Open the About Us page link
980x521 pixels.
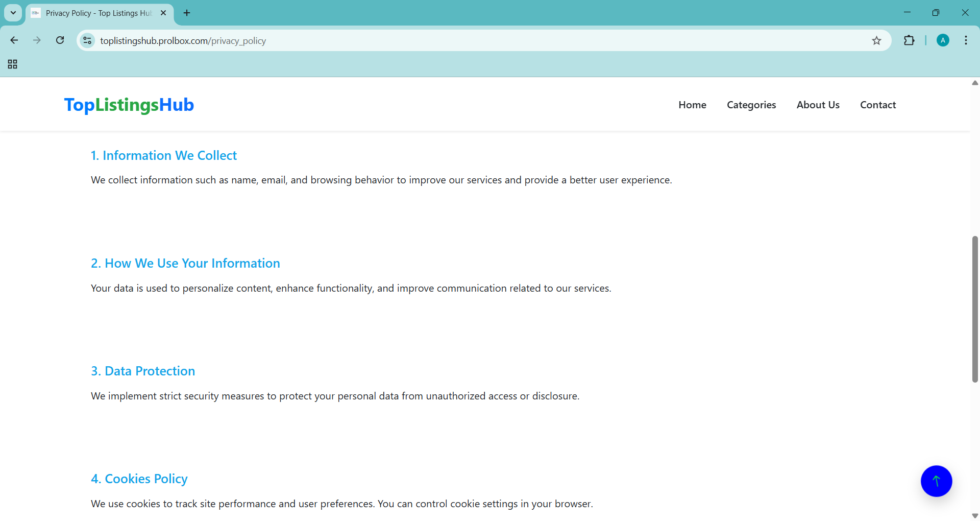[x=818, y=105]
